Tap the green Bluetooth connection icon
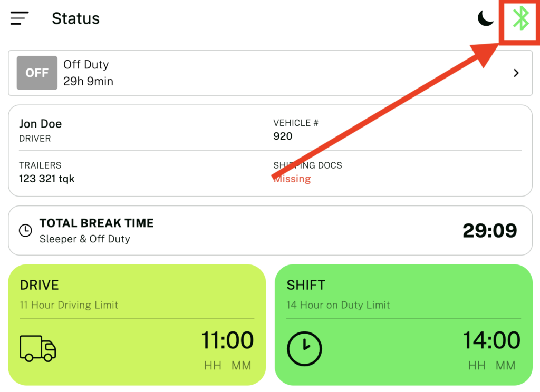This screenshot has width=540, height=392. tap(521, 19)
